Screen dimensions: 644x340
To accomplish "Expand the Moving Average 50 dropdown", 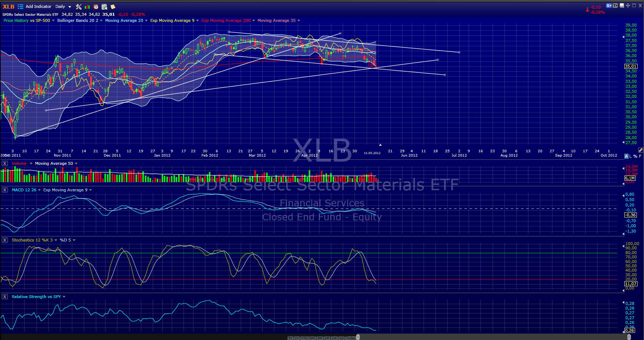I will point(76,163).
